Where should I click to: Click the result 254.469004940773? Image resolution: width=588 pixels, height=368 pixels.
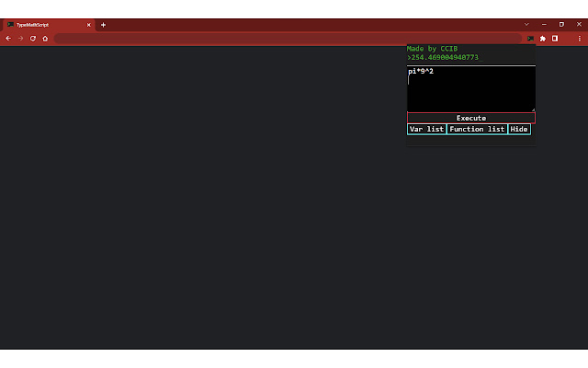445,57
